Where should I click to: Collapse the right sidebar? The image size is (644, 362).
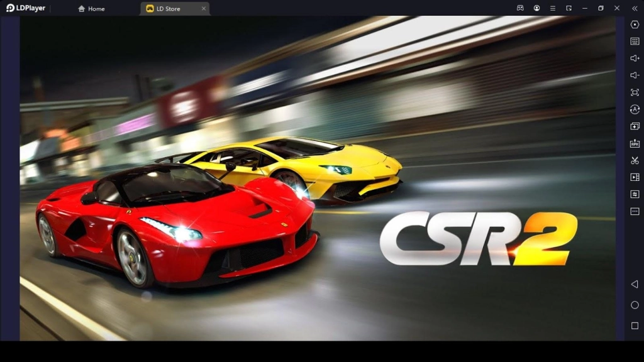[x=635, y=8]
